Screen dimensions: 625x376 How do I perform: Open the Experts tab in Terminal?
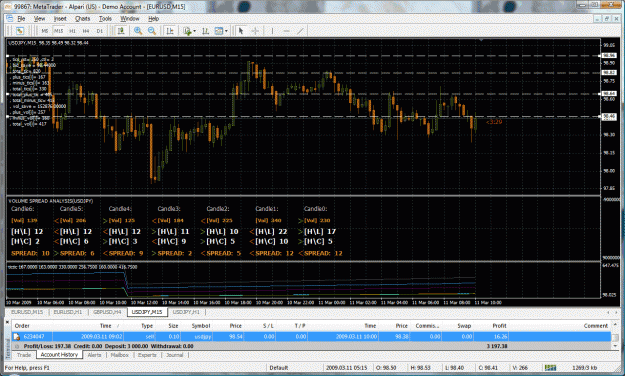click(x=147, y=355)
